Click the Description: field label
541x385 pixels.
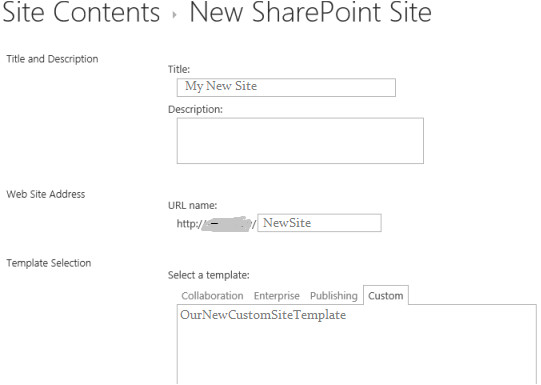(195, 109)
